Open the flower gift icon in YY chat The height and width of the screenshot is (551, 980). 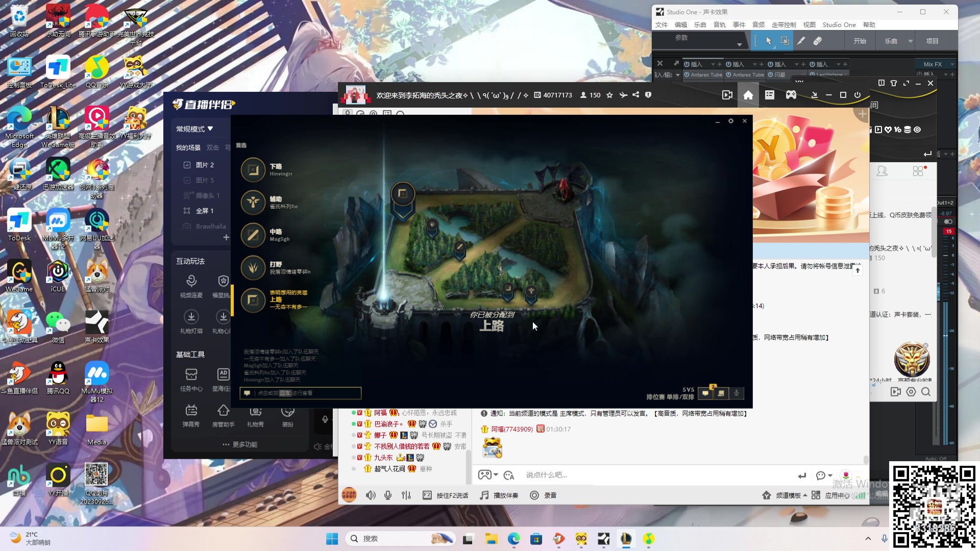[846, 475]
